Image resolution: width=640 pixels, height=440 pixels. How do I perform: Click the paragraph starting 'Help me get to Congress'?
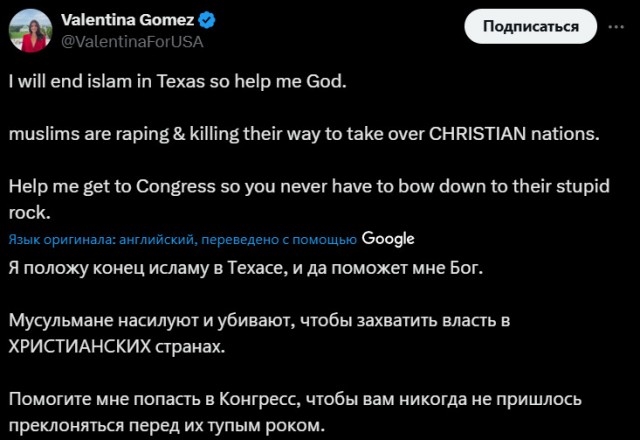(309, 199)
